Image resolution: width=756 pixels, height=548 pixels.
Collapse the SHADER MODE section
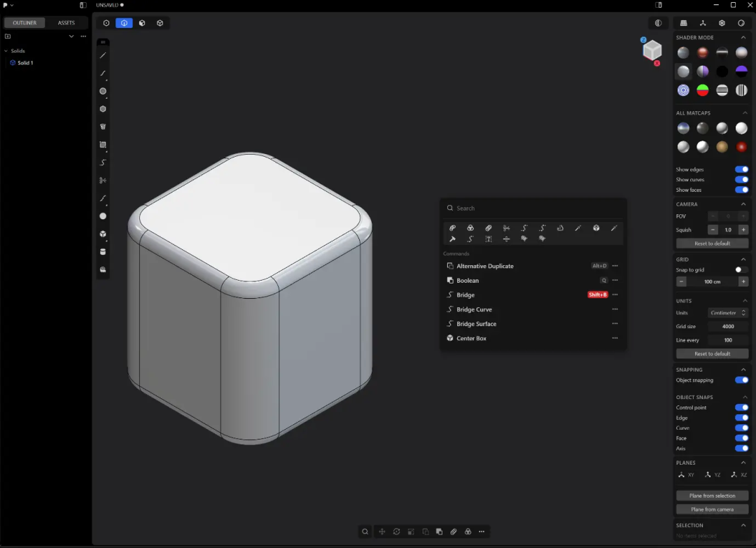743,37
